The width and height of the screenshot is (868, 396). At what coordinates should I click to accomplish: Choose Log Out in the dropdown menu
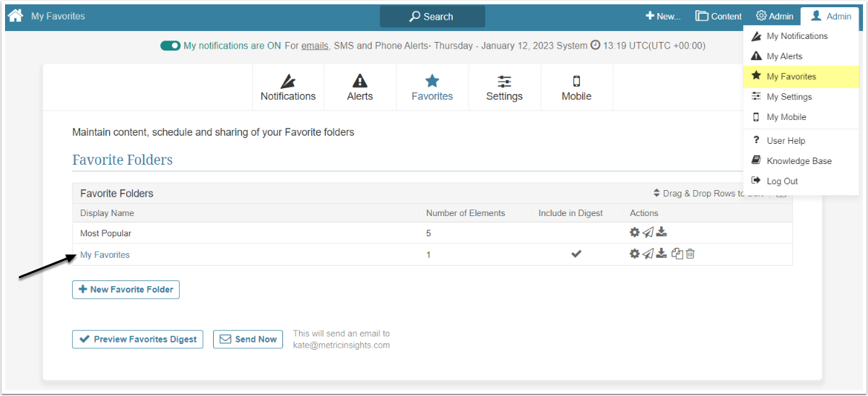(781, 181)
